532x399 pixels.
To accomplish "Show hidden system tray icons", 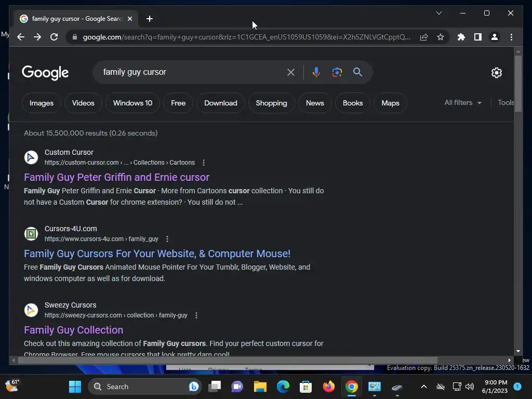I will (424, 387).
